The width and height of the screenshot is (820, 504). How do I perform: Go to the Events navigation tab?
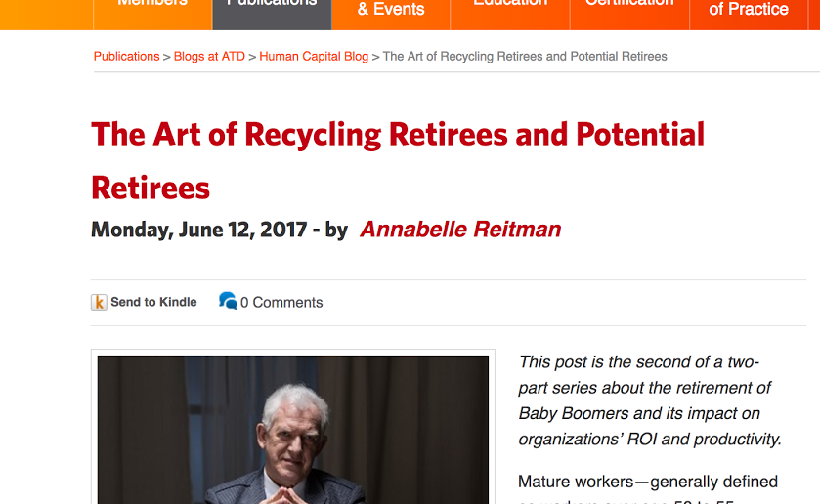pyautogui.click(x=391, y=10)
